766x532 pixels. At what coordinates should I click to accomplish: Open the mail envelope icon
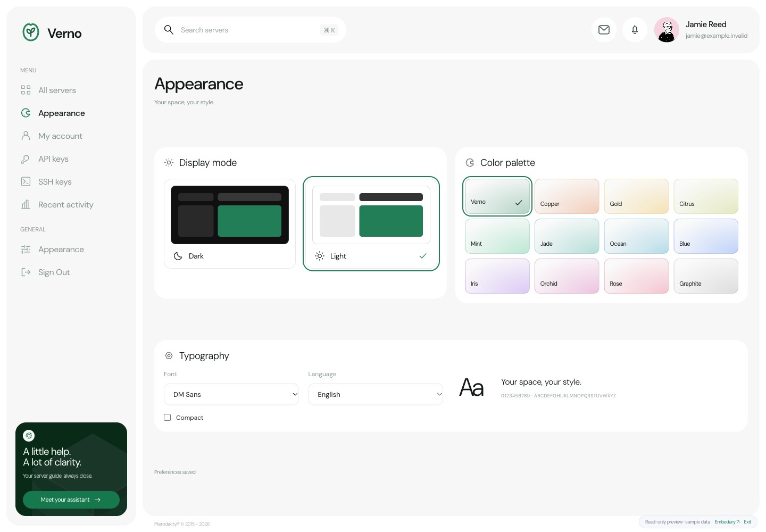click(604, 30)
